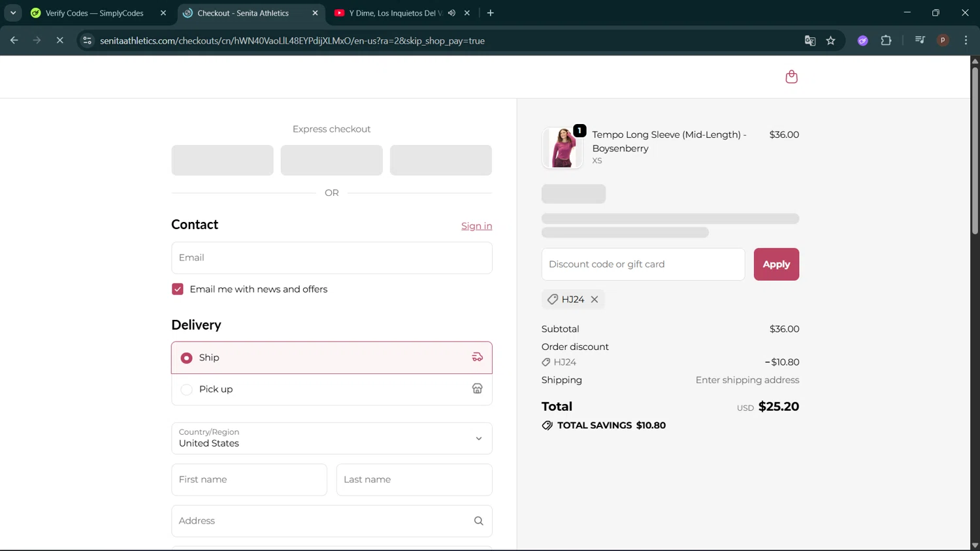Switch to the YouTube Y Dime tab
Viewport: 980px width, 551px height.
click(394, 13)
